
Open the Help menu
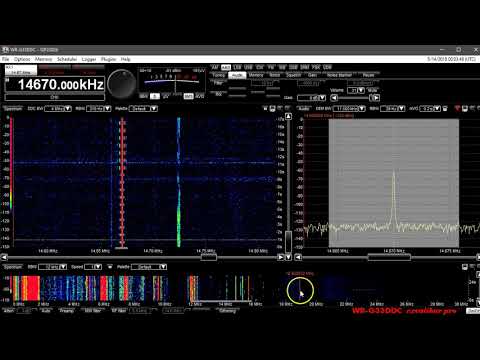click(x=126, y=59)
